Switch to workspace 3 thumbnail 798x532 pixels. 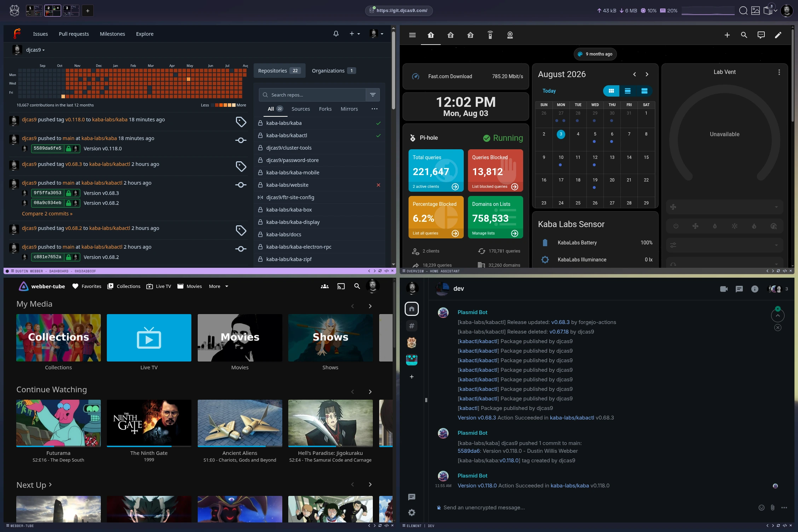[x=71, y=11]
